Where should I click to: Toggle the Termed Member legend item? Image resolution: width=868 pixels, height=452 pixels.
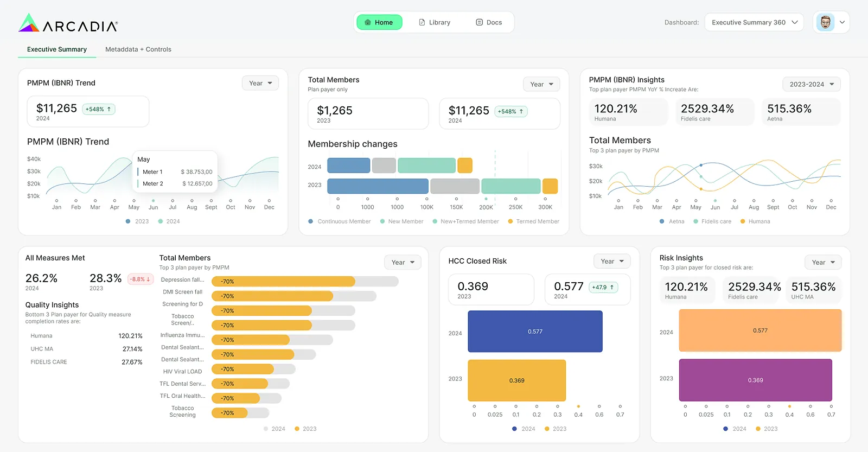point(534,221)
